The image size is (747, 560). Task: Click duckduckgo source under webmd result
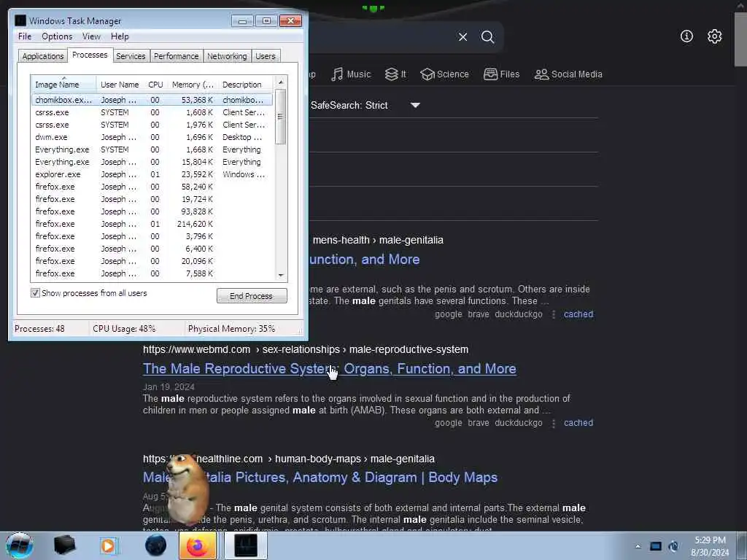tap(519, 423)
